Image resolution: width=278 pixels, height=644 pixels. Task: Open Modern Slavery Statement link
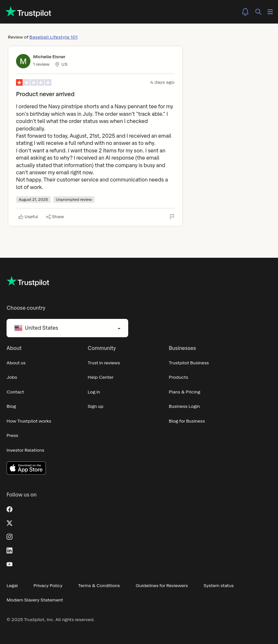coord(35,600)
